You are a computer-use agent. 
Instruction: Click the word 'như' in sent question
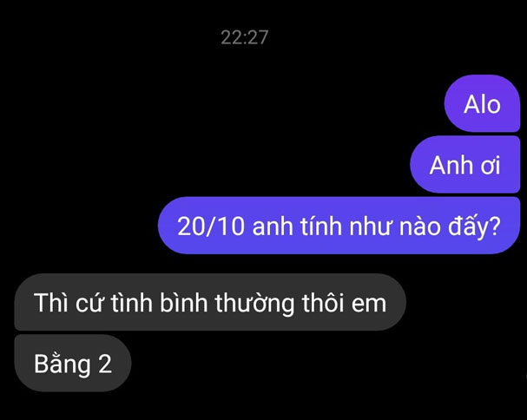tap(371, 226)
